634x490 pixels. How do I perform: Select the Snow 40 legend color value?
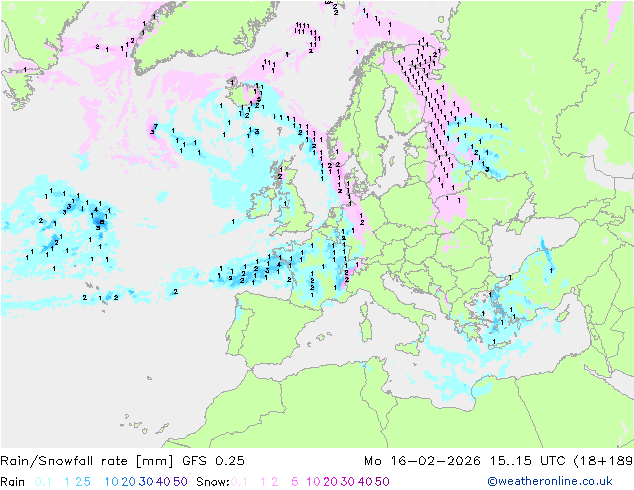coord(365,482)
